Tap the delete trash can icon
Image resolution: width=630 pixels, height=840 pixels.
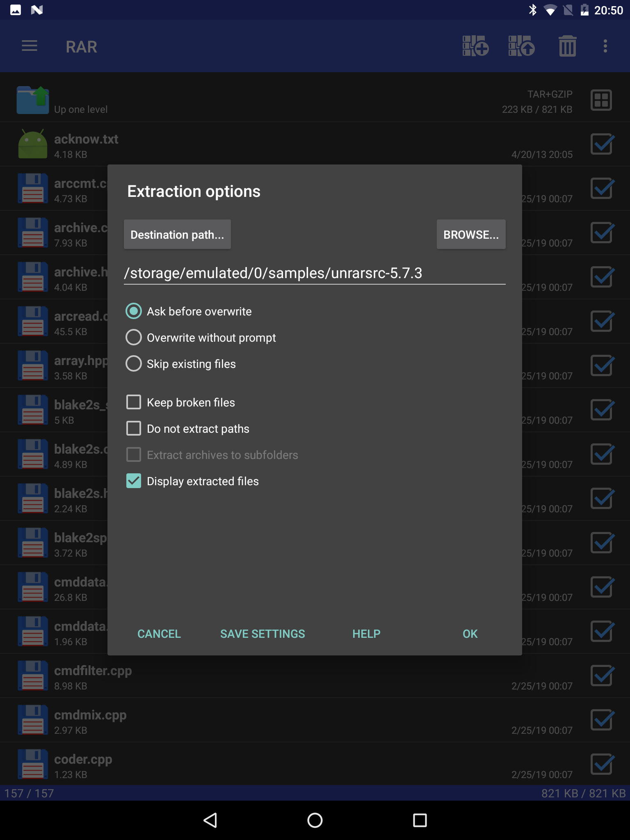pos(567,46)
